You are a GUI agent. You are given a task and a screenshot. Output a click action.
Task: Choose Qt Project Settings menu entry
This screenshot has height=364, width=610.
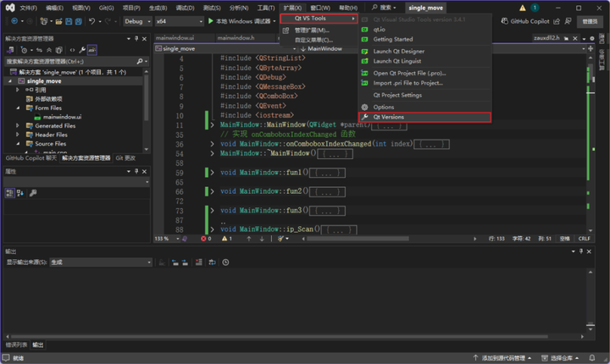pos(424,95)
